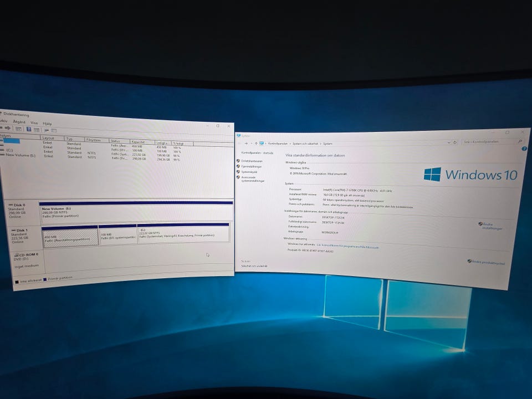532x399 pixels.
Task: Click the Windows 10 Pro edition text
Action: (x=299, y=168)
